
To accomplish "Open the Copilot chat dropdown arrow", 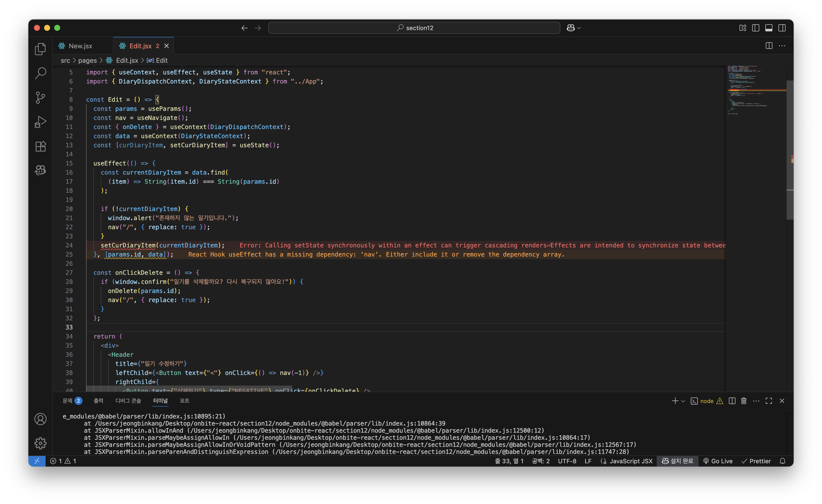I will tap(579, 28).
